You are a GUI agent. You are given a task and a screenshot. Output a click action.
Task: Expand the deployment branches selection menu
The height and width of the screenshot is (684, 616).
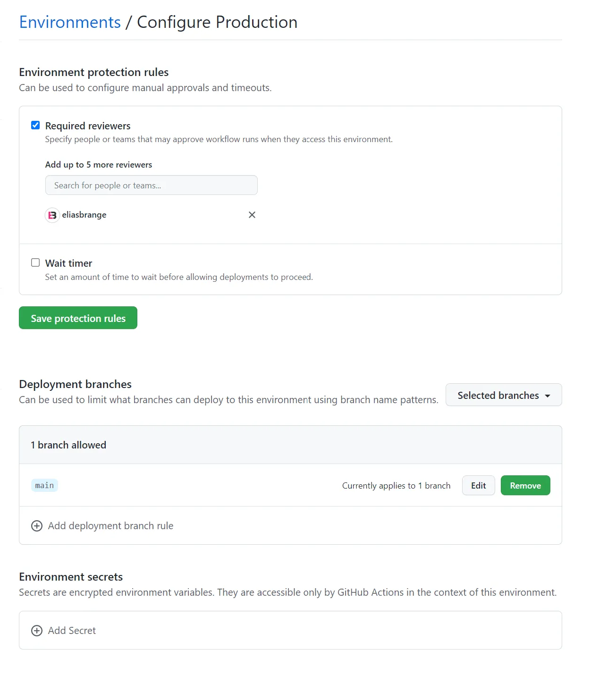click(x=503, y=395)
